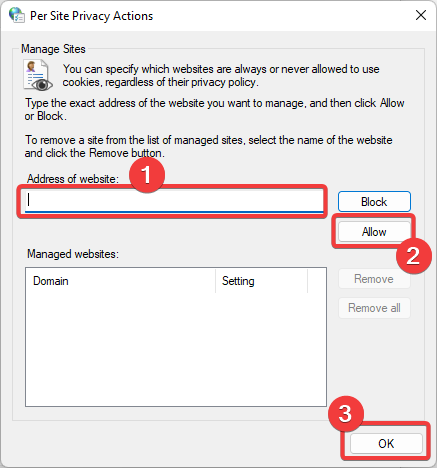Click the red number 3 badge
This screenshot has width=437, height=468.
[346, 414]
